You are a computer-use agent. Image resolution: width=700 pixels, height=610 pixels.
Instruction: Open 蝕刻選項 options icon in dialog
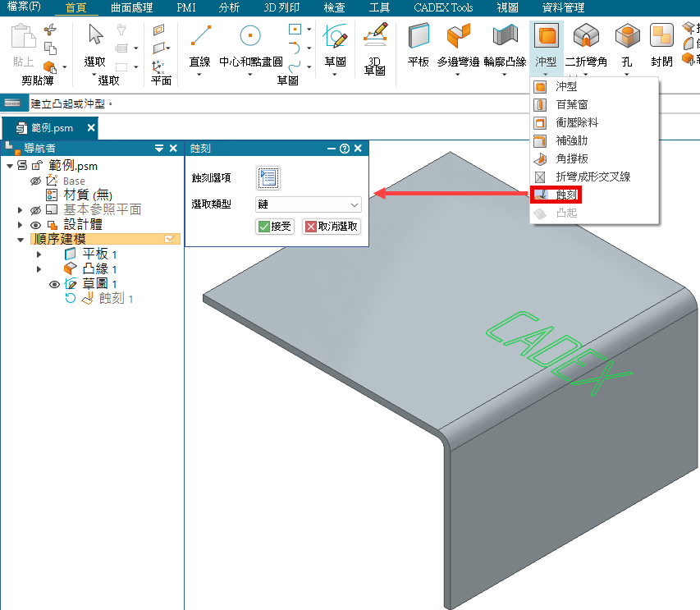coord(268,177)
